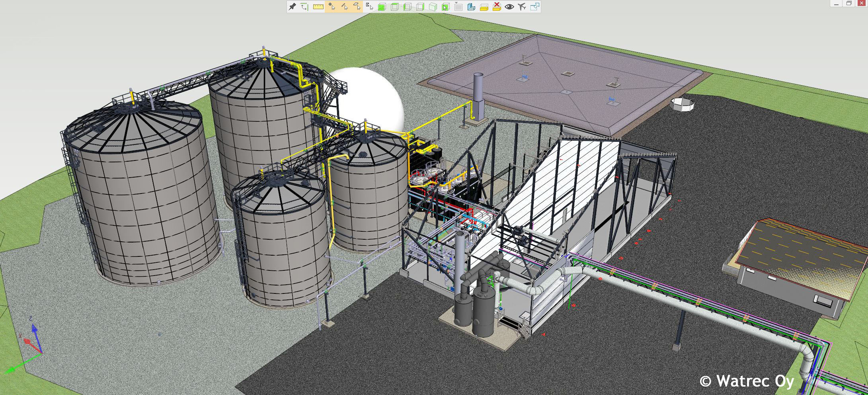
Task: Delete clip plane using red X icon
Action: (497, 7)
